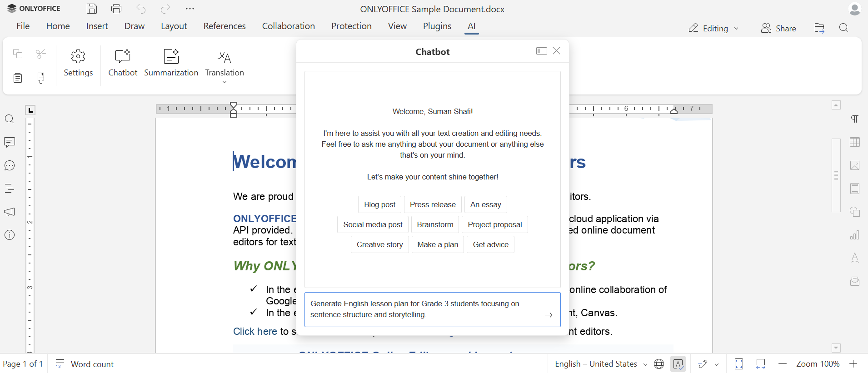This screenshot has height=373, width=868.
Task: Switch to the Insert tab
Action: coord(97,26)
